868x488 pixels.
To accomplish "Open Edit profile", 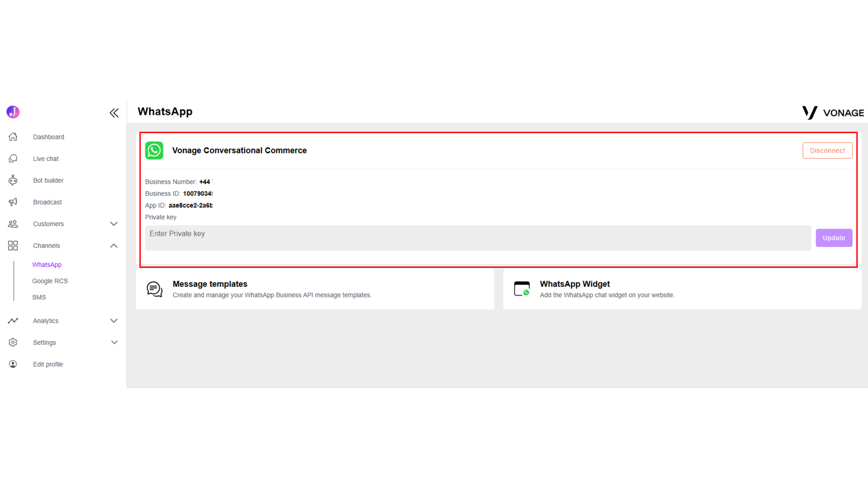I will point(48,364).
